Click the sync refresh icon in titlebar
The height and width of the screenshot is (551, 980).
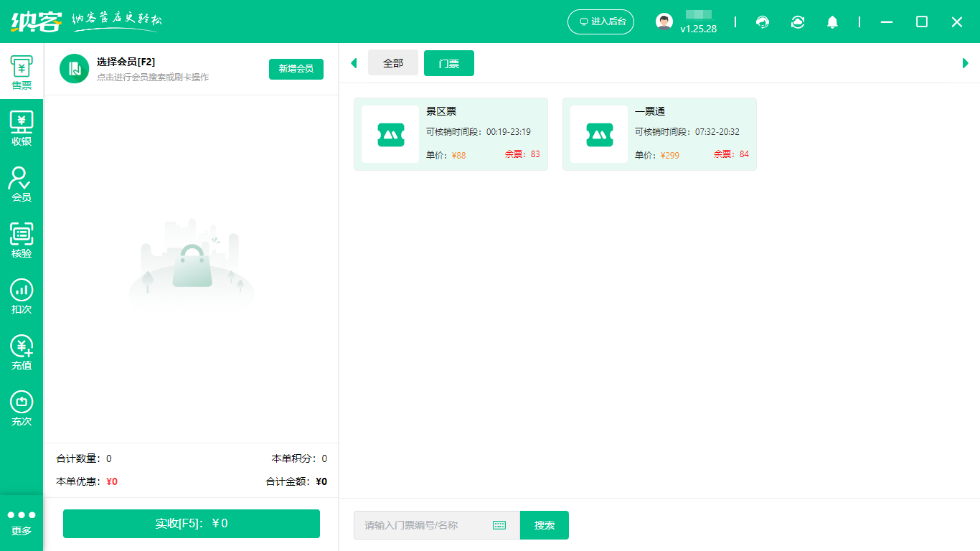[x=798, y=22]
